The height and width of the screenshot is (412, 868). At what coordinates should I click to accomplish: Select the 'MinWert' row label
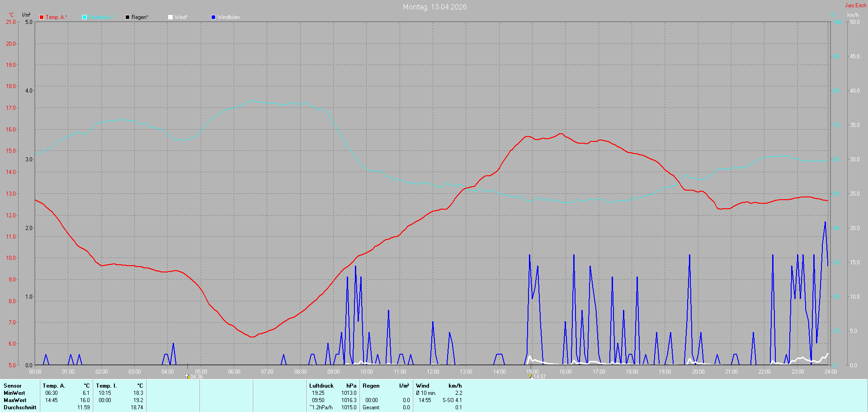[14, 393]
